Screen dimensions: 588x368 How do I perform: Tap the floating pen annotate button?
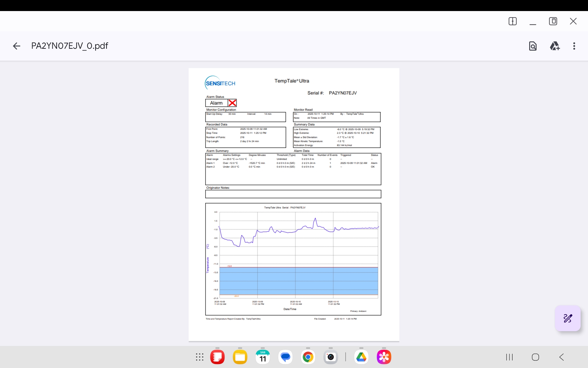(x=567, y=318)
